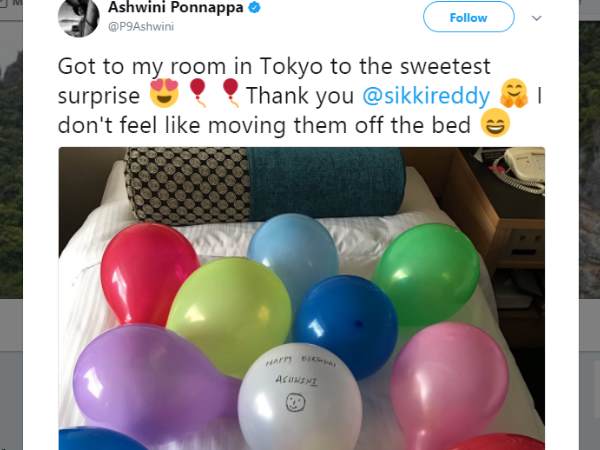600x450 pixels.
Task: Open the @sikkireddy mention link
Action: click(x=426, y=95)
